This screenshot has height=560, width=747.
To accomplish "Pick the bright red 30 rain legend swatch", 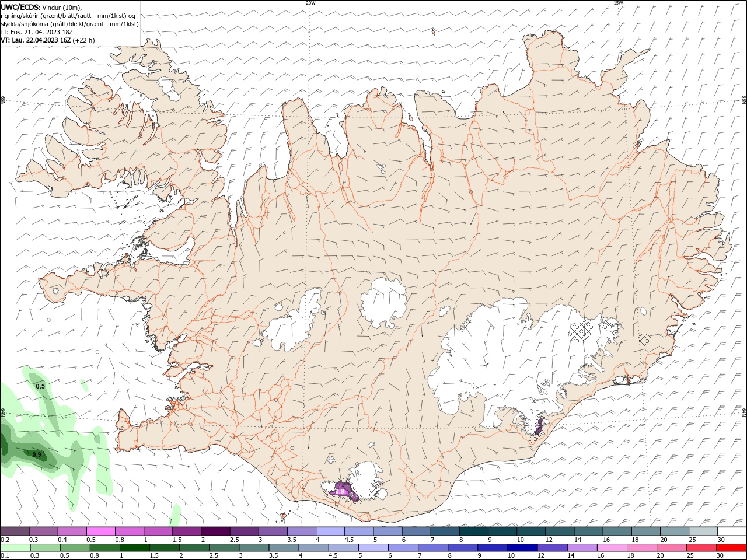I will click(731, 548).
